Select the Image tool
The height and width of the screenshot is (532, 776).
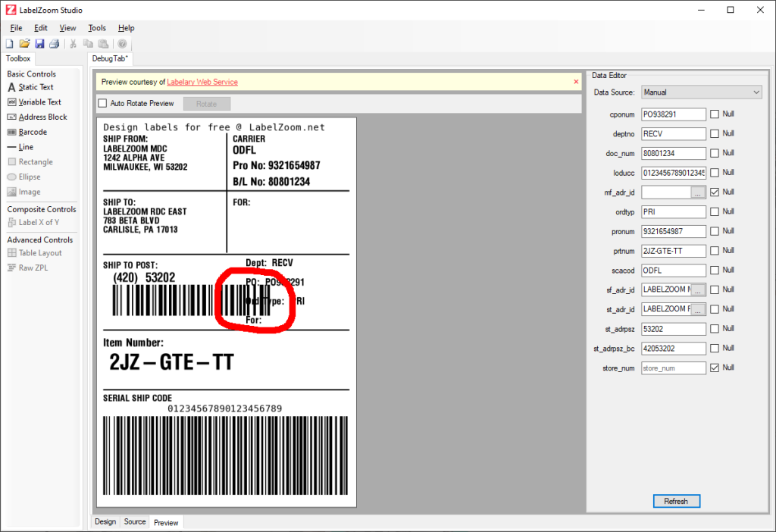tap(23, 192)
